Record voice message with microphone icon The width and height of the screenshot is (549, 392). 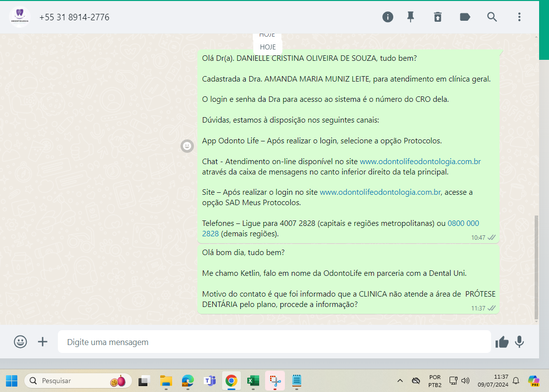[519, 342]
